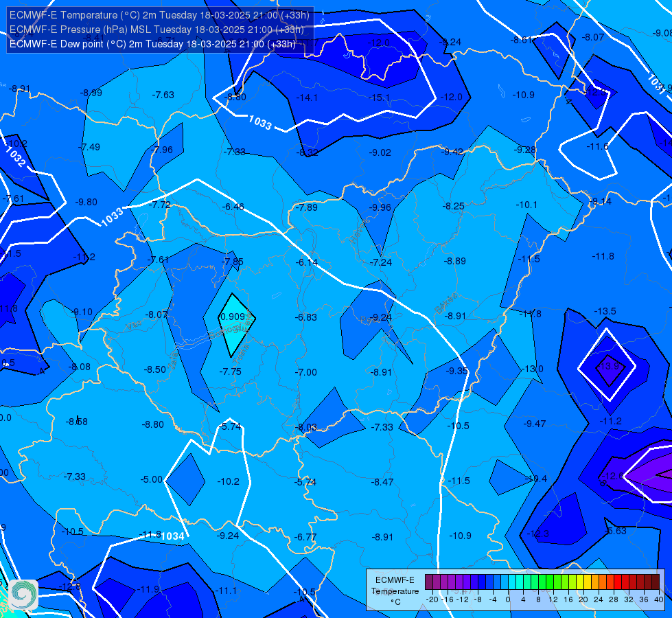Click the -13.9 value in dark diamond
The height and width of the screenshot is (618, 672).
607,366
